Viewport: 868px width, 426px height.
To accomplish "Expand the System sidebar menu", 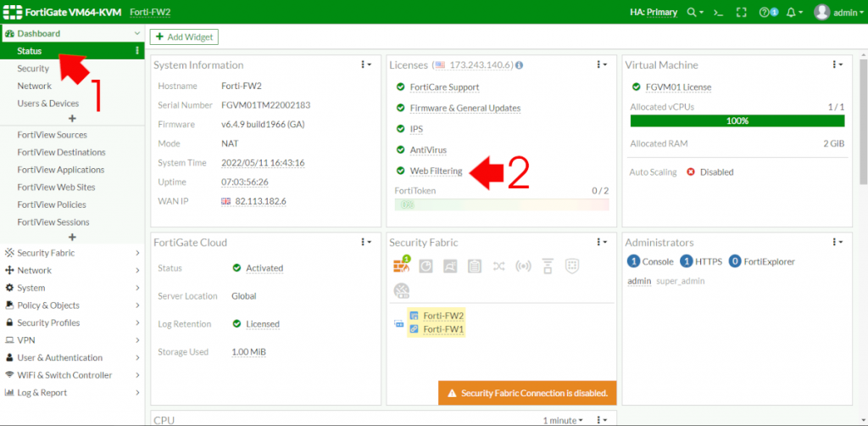I will tap(72, 288).
